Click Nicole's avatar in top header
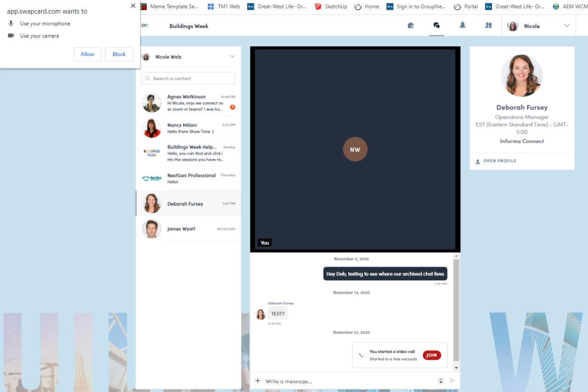 513,26
